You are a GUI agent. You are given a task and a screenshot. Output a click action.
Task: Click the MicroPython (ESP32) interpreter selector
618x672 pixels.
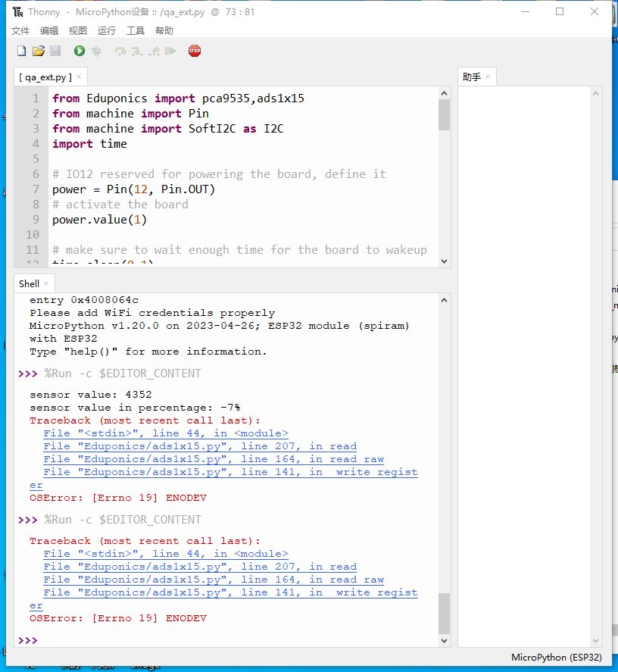[x=557, y=658]
